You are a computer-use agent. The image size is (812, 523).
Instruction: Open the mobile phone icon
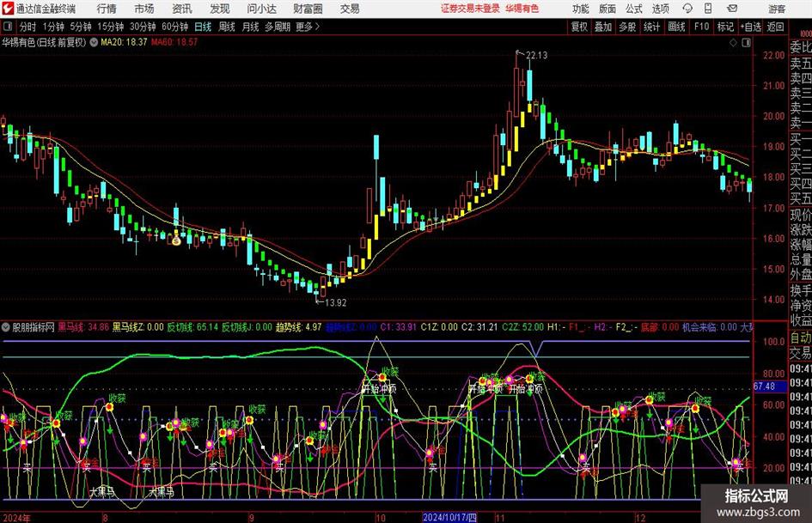tap(708, 9)
